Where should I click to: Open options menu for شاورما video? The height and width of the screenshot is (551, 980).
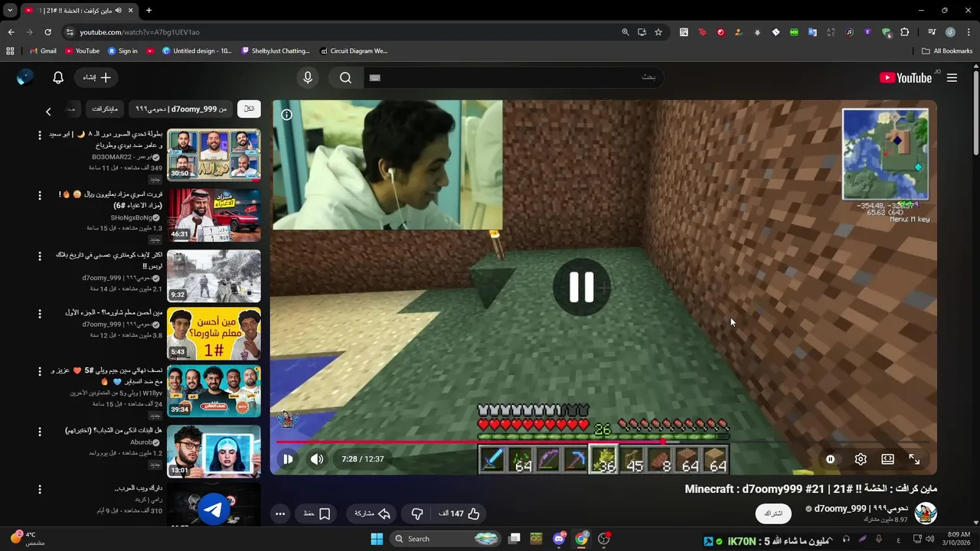pyautogui.click(x=40, y=314)
